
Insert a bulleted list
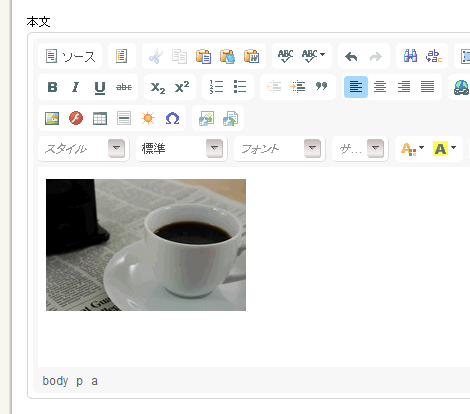(x=240, y=87)
